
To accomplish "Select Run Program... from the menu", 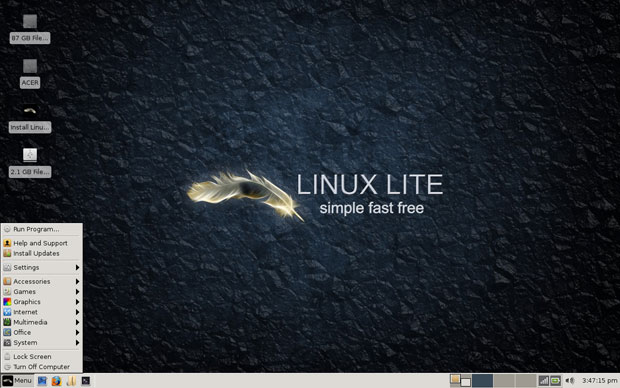I will [x=42, y=229].
